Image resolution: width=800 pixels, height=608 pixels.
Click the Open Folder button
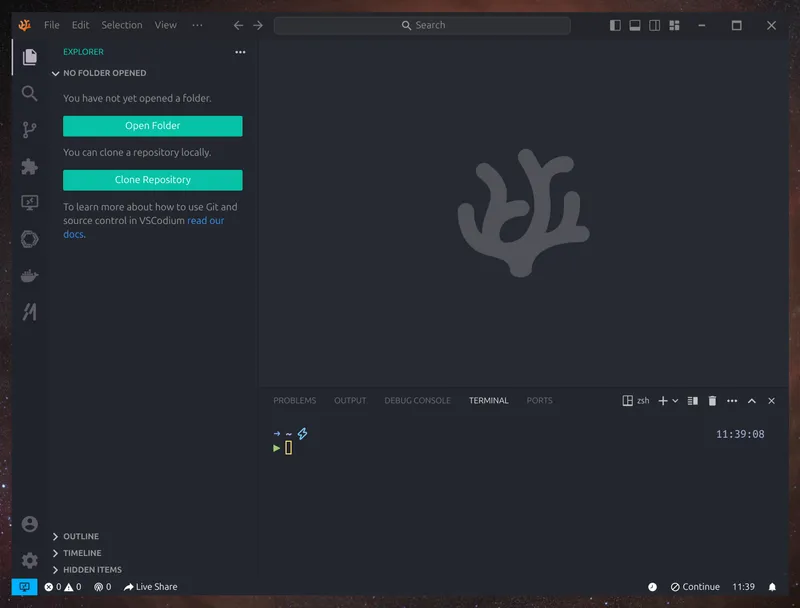tap(153, 126)
